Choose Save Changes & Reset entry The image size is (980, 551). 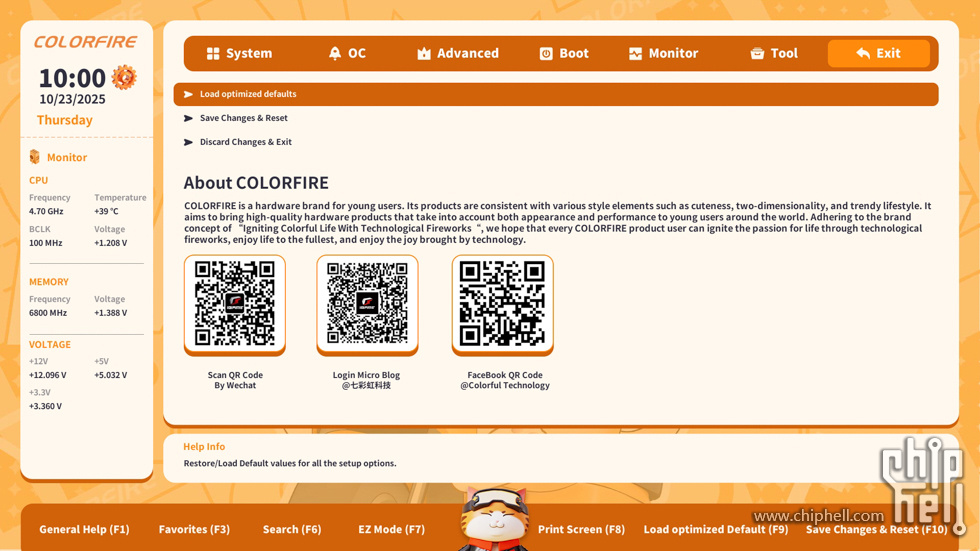[x=243, y=118]
